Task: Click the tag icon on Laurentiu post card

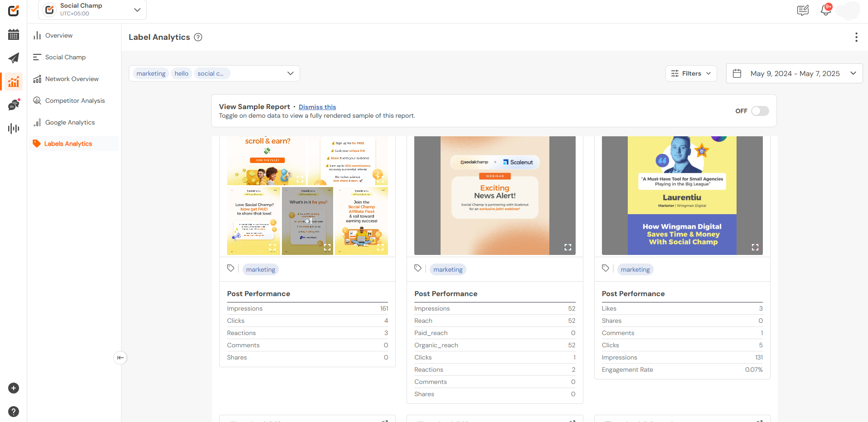Action: point(606,268)
